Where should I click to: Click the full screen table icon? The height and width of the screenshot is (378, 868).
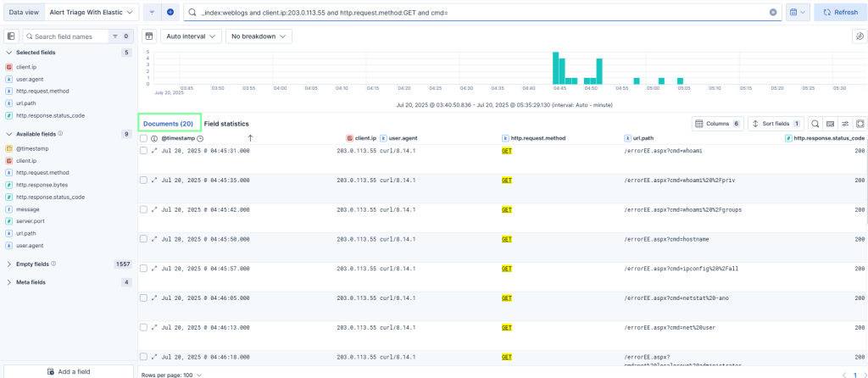[x=859, y=124]
